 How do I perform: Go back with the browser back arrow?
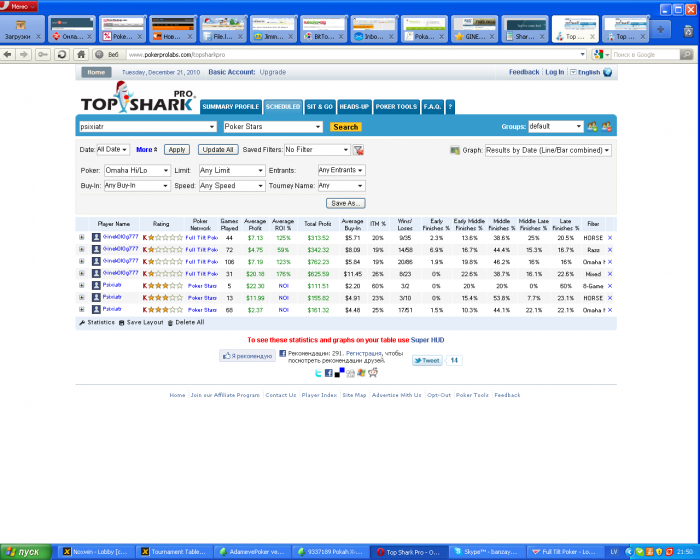point(8,54)
